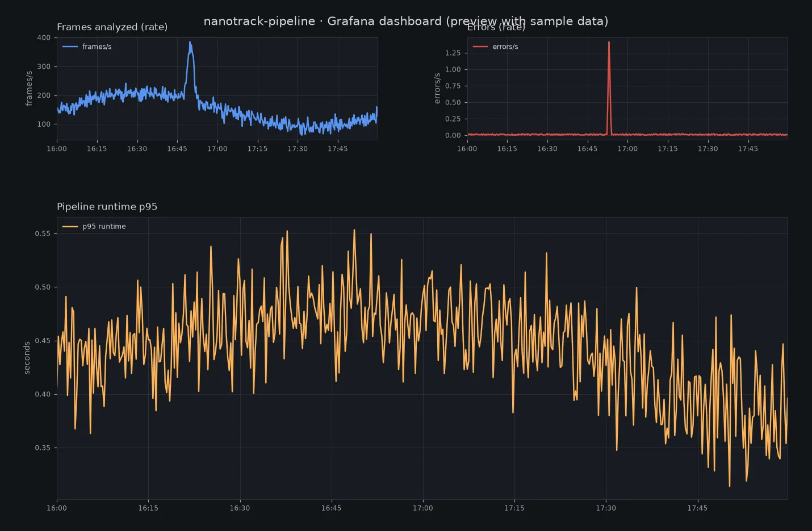Click the vertical 'seconds' axis label
The width and height of the screenshot is (812, 531).
(x=27, y=358)
